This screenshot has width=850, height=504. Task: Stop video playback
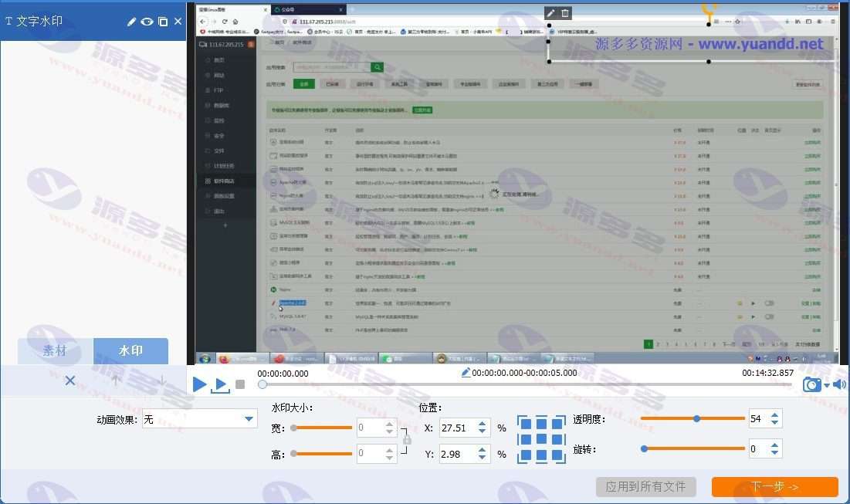coord(240,384)
